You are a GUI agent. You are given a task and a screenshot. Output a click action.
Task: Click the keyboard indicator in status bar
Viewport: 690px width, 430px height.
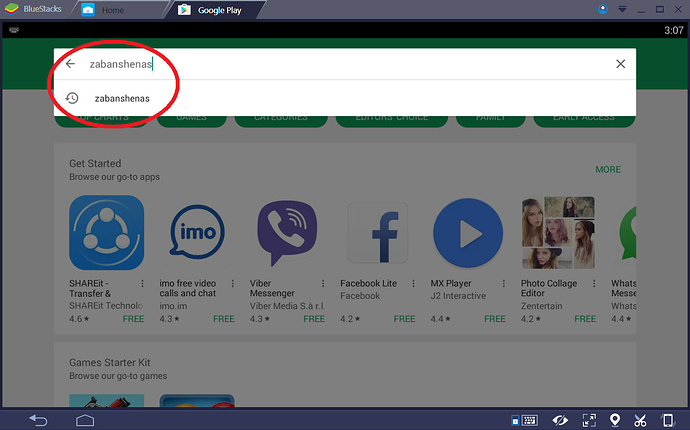point(14,30)
